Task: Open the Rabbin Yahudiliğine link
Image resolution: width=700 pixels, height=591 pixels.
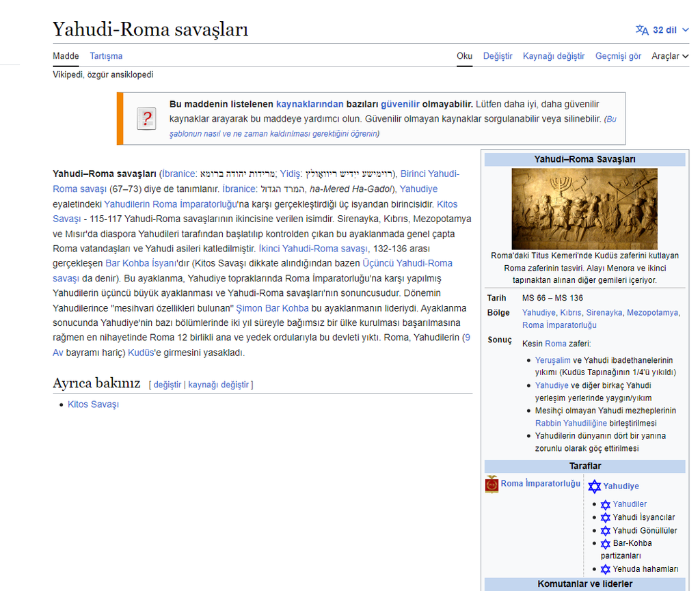Action: pyautogui.click(x=571, y=423)
